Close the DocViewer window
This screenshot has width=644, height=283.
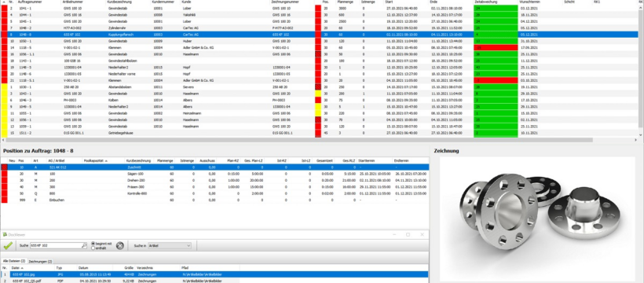point(422,234)
